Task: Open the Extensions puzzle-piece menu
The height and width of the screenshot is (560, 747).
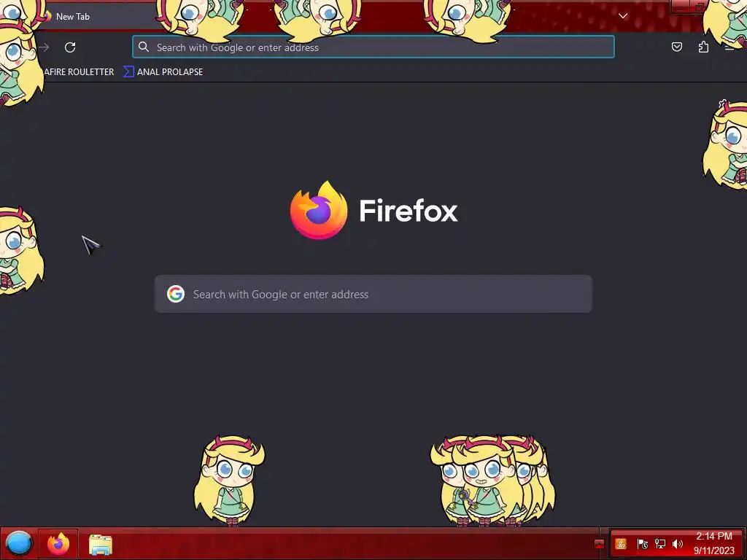Action: (703, 47)
